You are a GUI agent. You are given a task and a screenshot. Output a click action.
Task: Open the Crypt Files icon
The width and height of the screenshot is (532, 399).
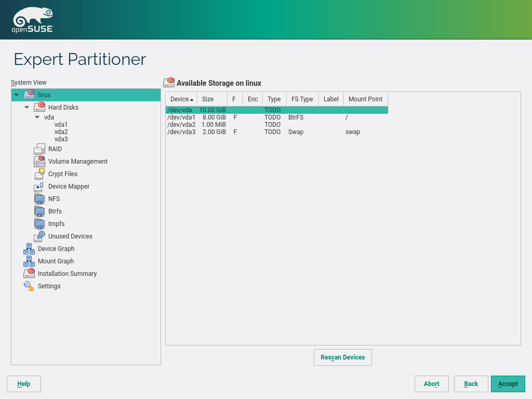point(39,174)
